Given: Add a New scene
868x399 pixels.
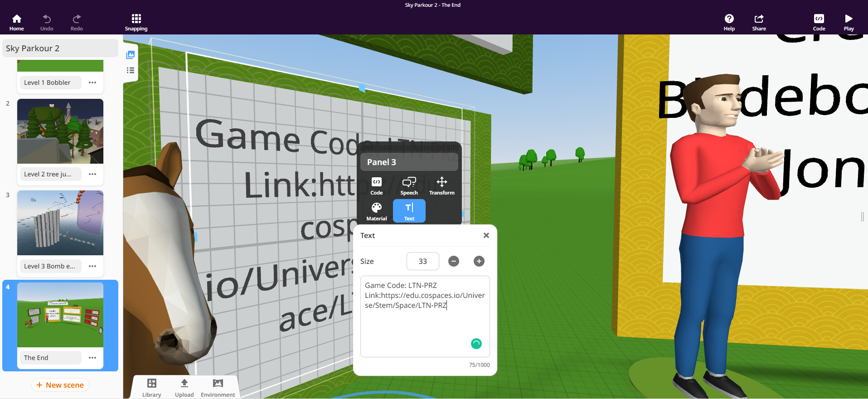Looking at the screenshot, I should 60,385.
